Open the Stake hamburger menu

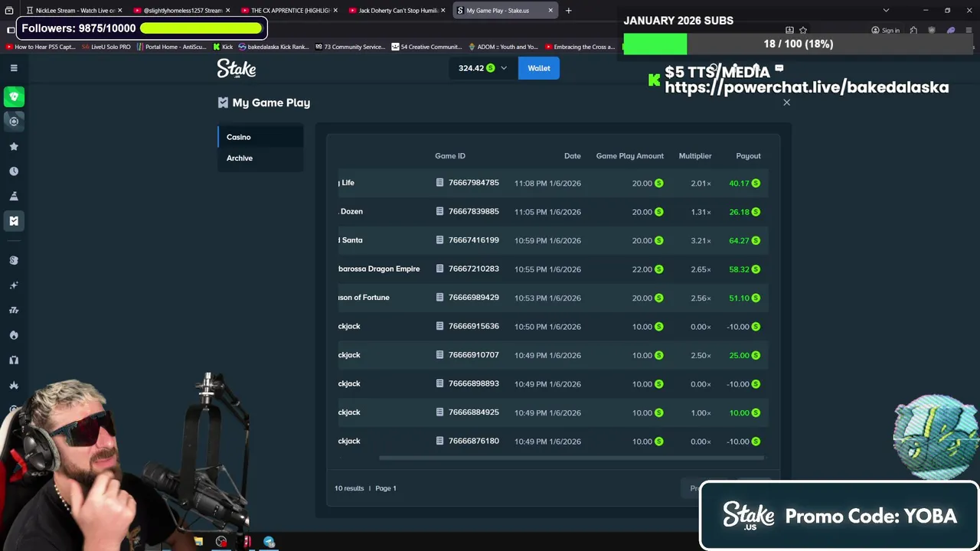tap(14, 68)
